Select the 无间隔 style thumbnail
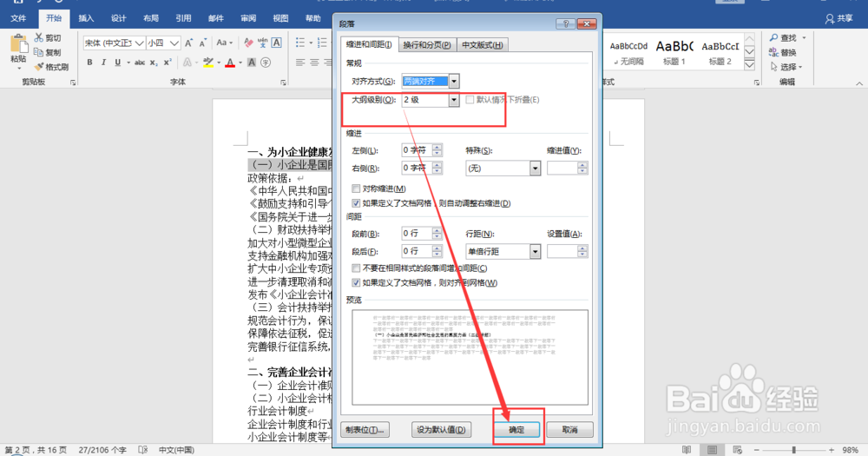 (628, 53)
